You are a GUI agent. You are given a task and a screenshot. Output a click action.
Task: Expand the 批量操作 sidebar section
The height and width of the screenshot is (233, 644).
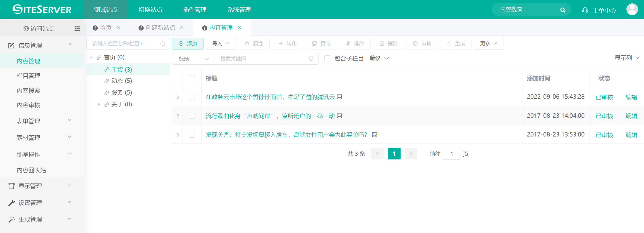[x=42, y=154]
